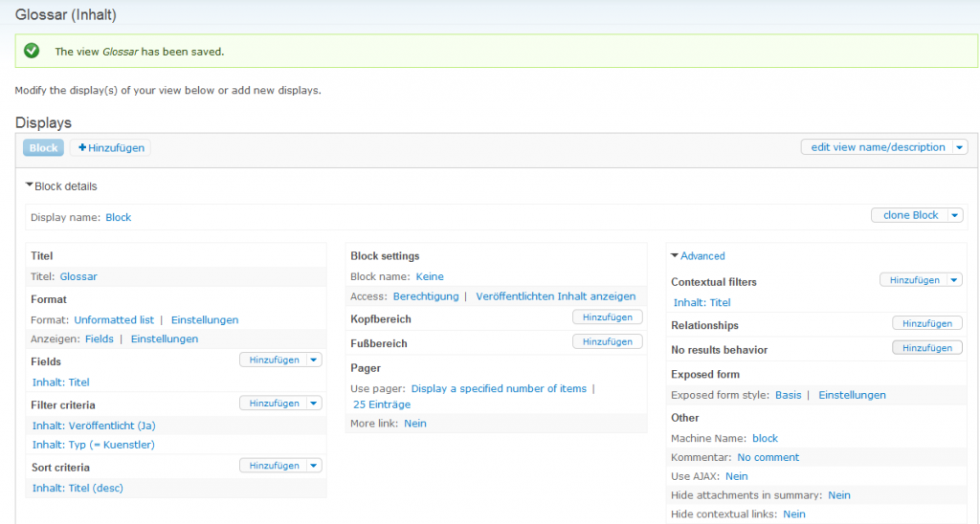
Task: Add a Relationships entry
Action: pos(926,324)
